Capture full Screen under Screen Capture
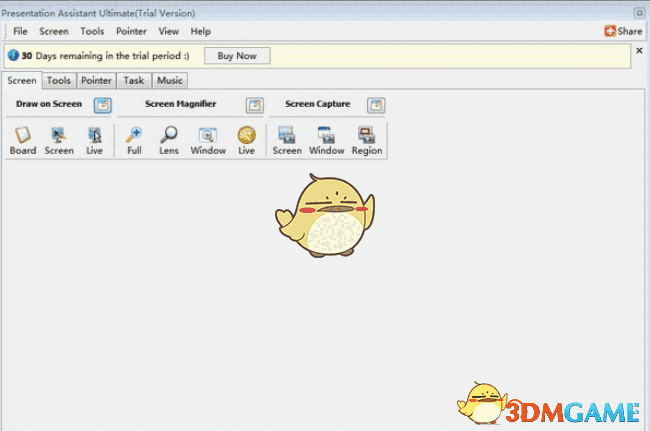The width and height of the screenshot is (650, 431). coord(287,141)
